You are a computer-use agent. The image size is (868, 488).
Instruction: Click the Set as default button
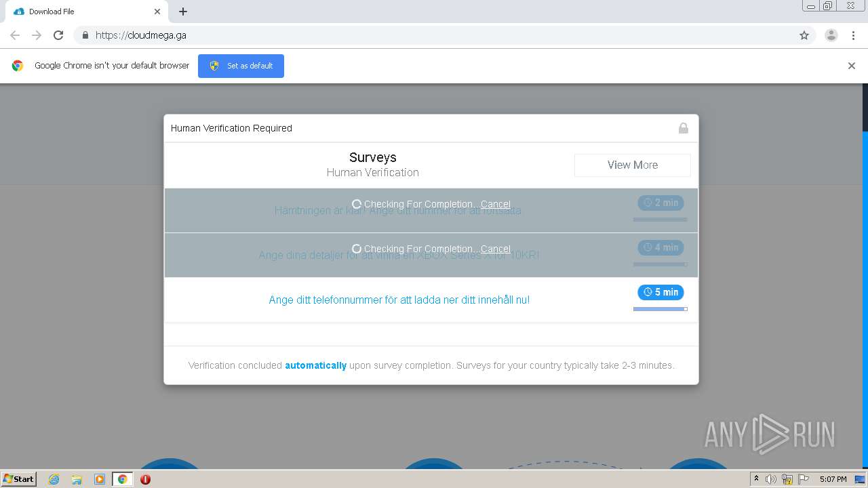[241, 66]
